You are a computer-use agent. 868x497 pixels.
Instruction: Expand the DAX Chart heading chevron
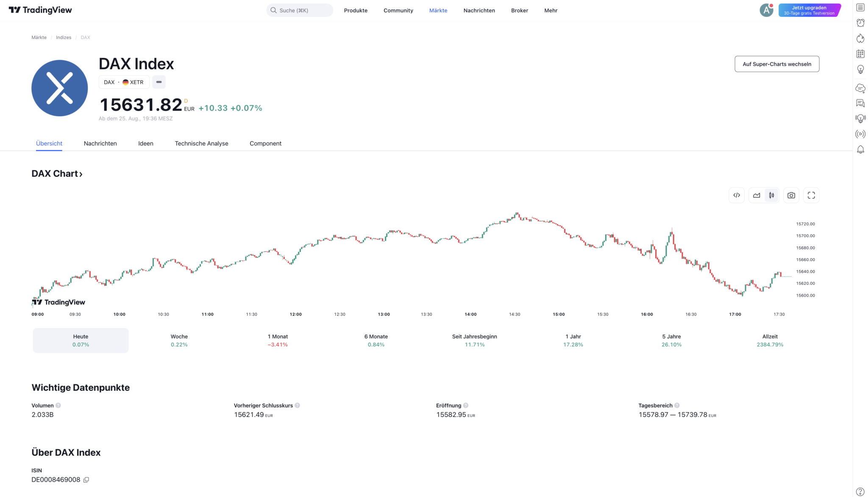(x=81, y=173)
